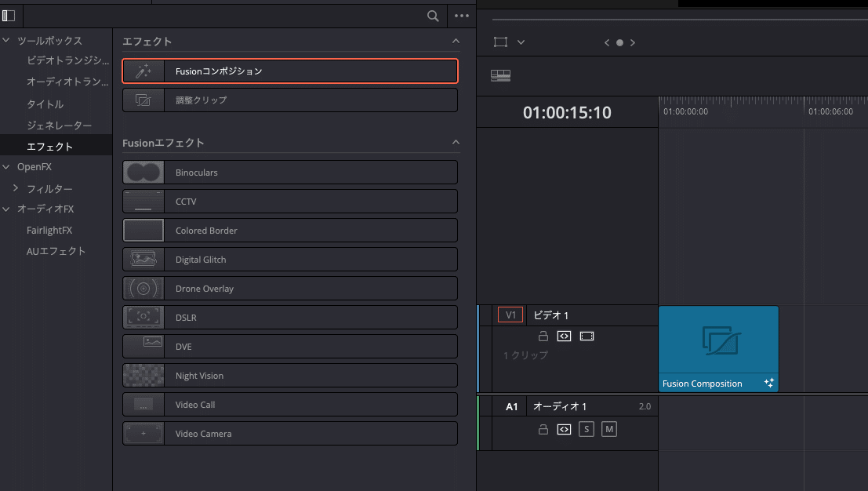Click the Binoculars effect thumbnail

(143, 172)
